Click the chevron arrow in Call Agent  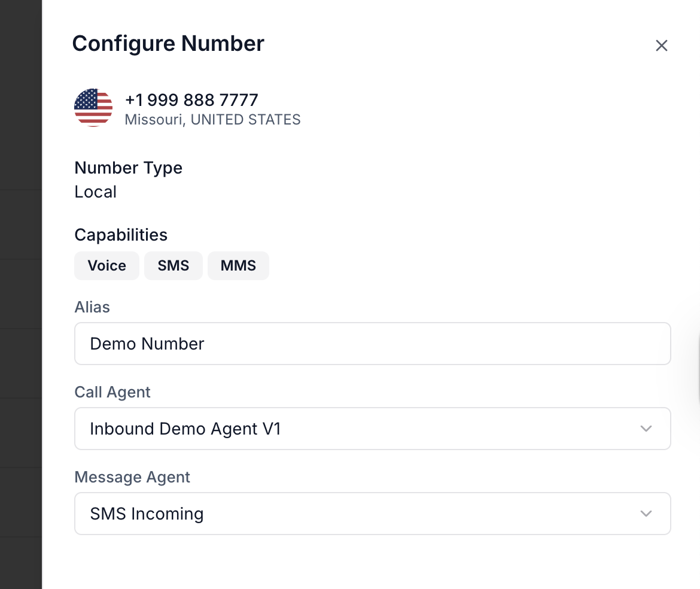pos(646,429)
